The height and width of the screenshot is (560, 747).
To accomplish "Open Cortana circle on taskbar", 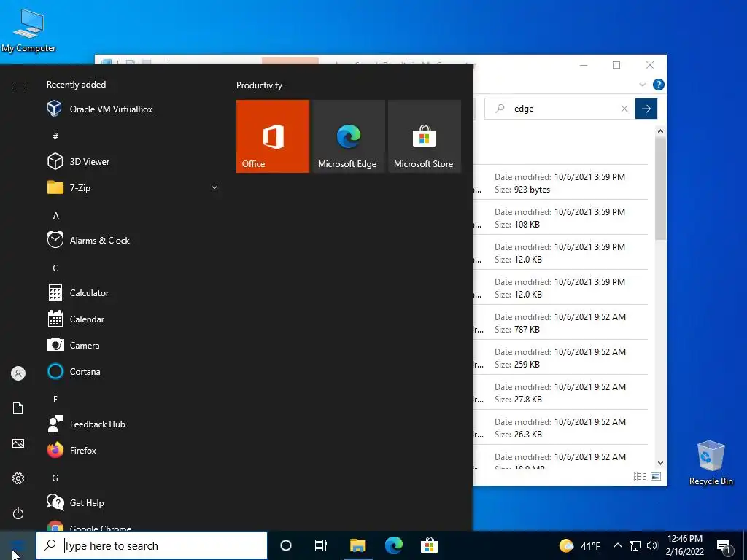I will tap(286, 545).
